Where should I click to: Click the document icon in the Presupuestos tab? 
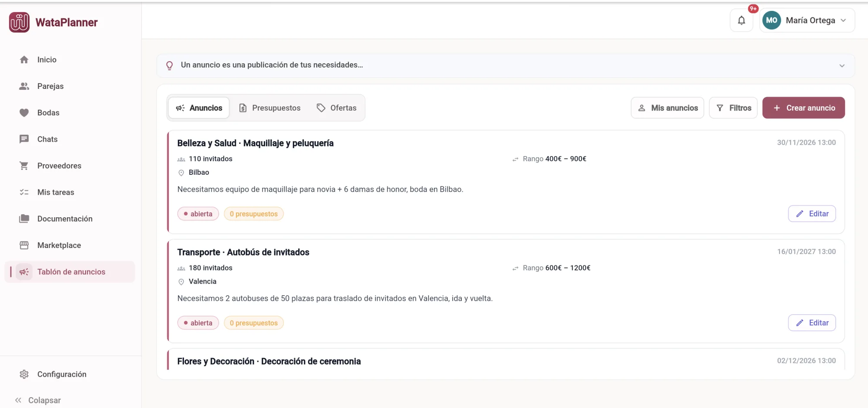[243, 108]
